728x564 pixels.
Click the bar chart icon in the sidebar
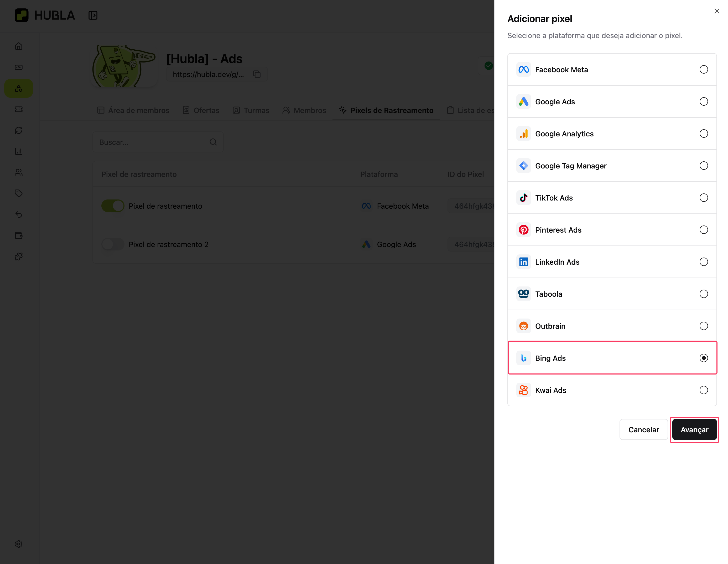coord(19,151)
